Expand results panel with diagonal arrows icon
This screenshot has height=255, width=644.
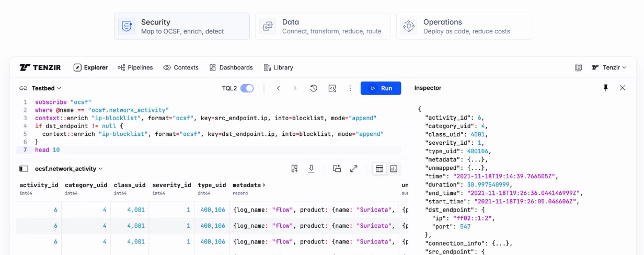[x=354, y=169]
